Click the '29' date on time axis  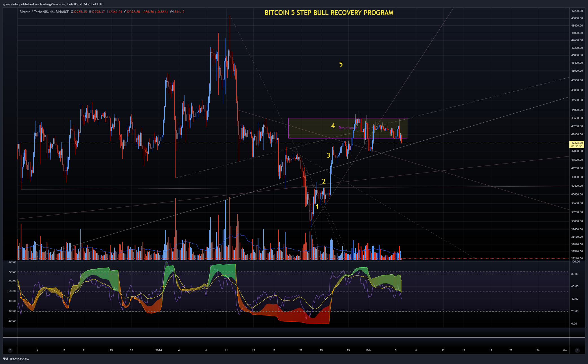348,350
